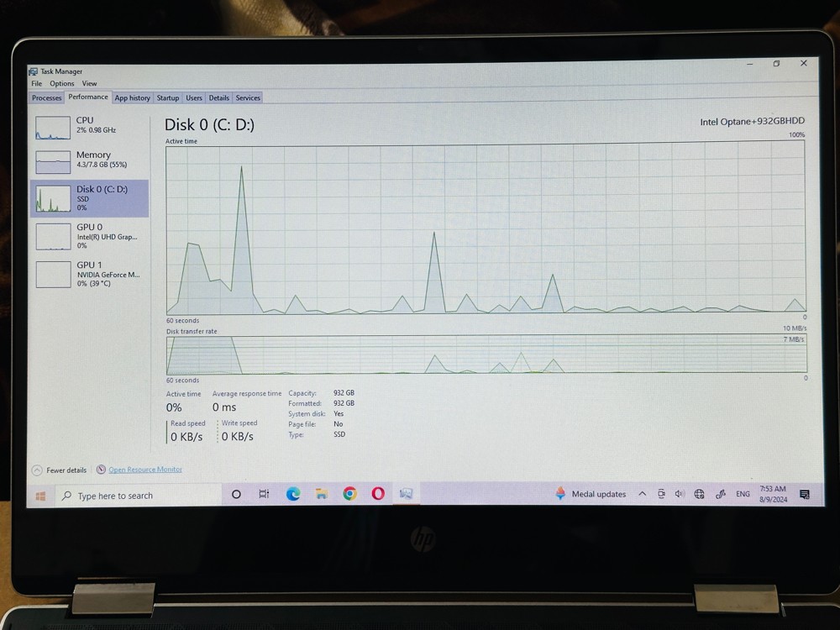
Task: Click the Average response time 0 ms value
Action: coord(224,407)
